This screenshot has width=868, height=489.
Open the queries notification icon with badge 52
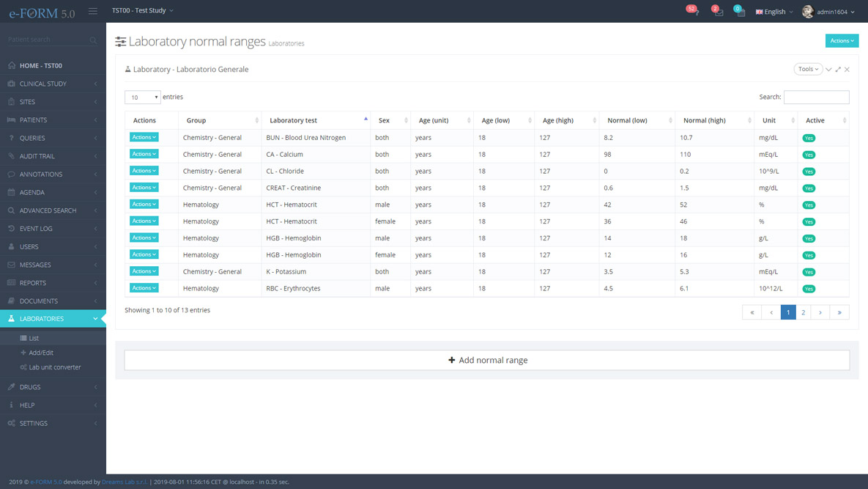(693, 12)
